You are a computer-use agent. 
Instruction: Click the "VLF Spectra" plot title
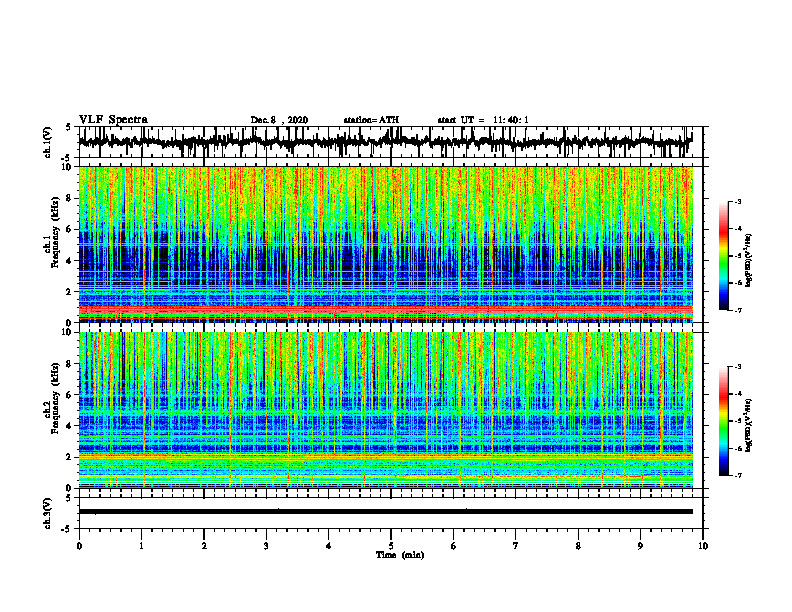pyautogui.click(x=113, y=120)
